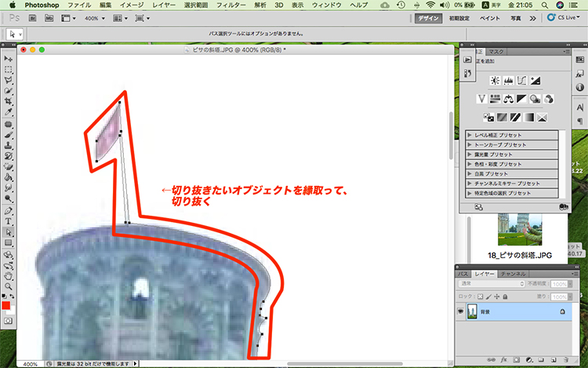Select the Pen tool

click(x=9, y=211)
